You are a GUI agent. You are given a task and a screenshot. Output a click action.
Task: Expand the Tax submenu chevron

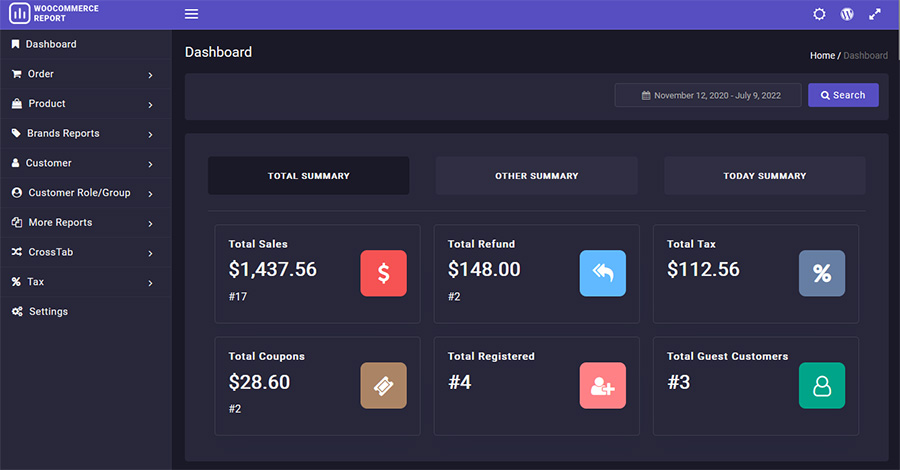pos(150,283)
